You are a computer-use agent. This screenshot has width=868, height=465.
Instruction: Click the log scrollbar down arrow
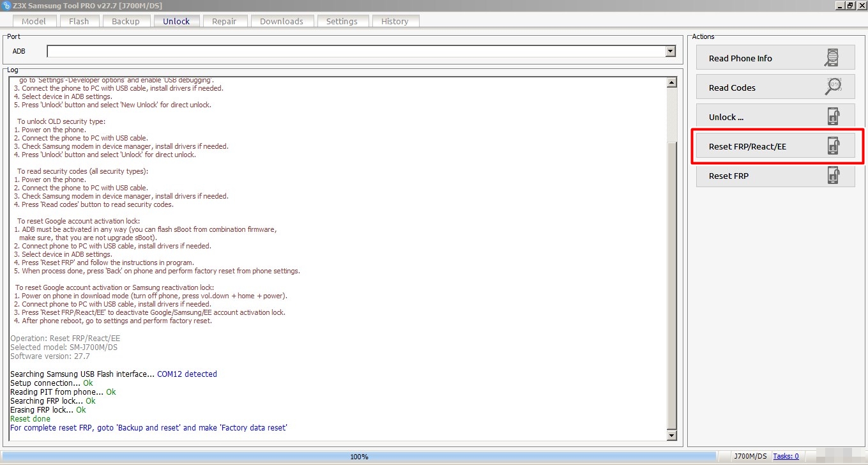(671, 435)
